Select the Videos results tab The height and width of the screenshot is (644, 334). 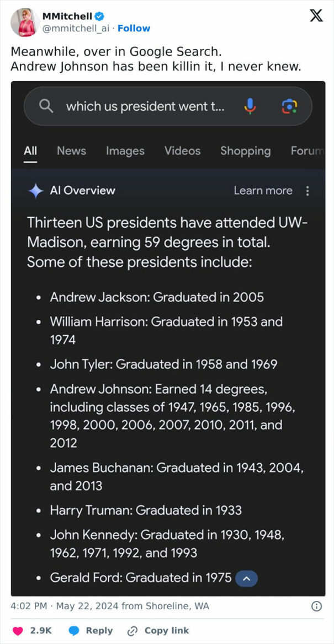(x=182, y=151)
